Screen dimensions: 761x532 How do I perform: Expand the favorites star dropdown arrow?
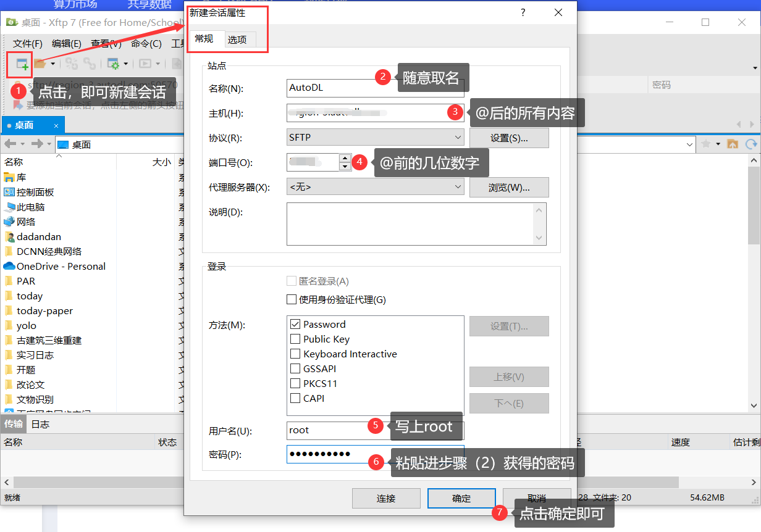click(717, 144)
